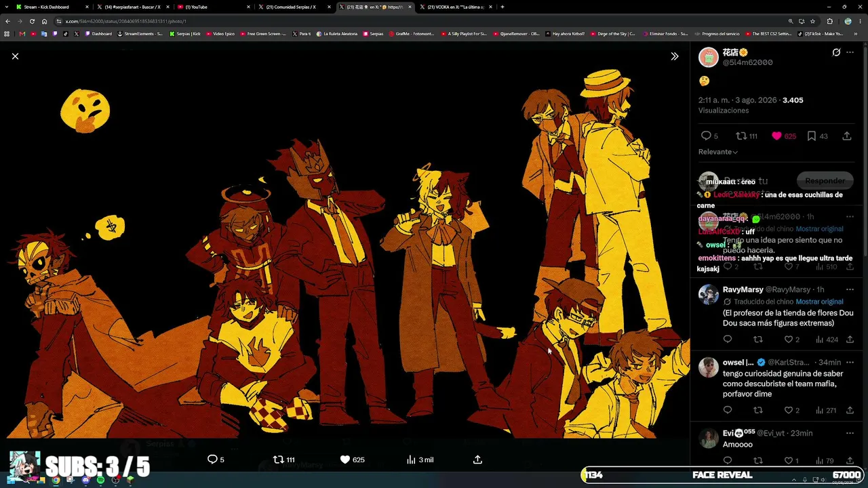Open the Gmail bookmark icon
Screen dimensions: 868x488
(22, 33)
